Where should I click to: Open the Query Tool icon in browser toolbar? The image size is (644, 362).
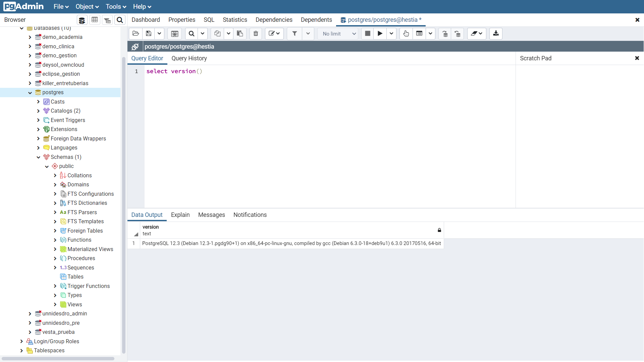tap(82, 20)
